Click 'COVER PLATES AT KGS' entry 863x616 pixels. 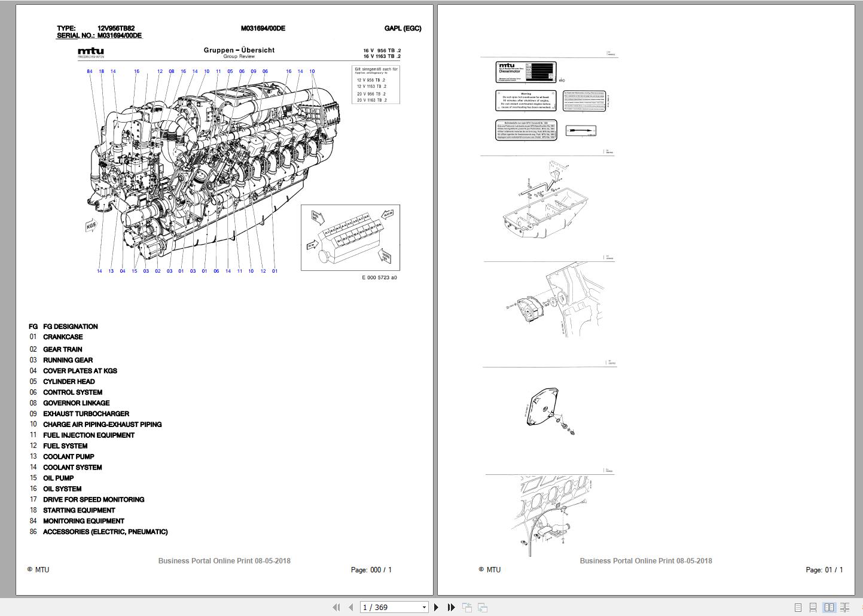pos(80,371)
